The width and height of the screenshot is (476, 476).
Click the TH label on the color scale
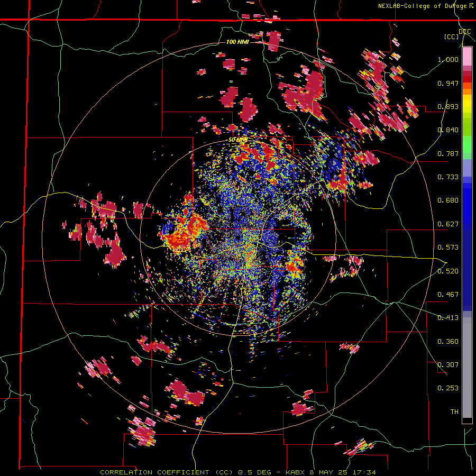(x=454, y=412)
